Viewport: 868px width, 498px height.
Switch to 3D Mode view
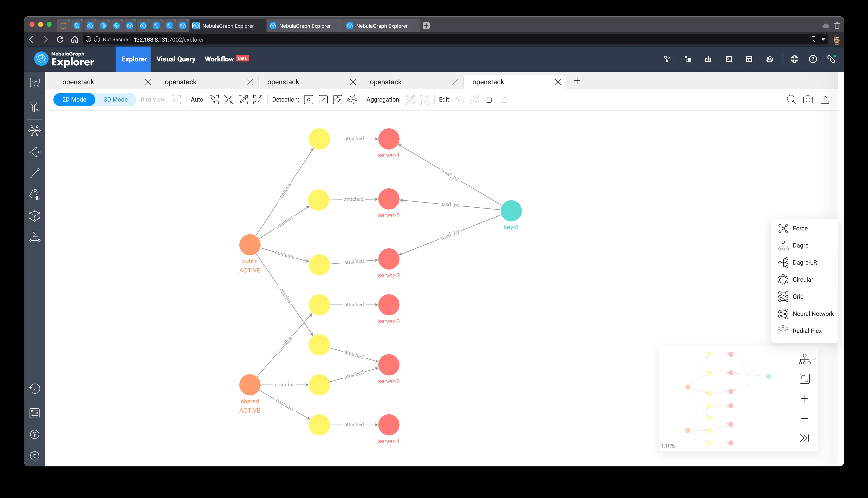(115, 99)
